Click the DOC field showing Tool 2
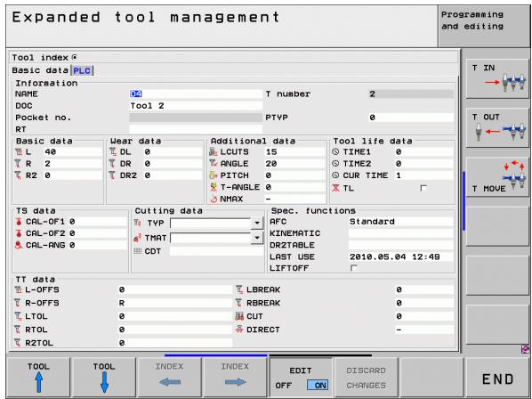The image size is (532, 399). click(x=196, y=106)
